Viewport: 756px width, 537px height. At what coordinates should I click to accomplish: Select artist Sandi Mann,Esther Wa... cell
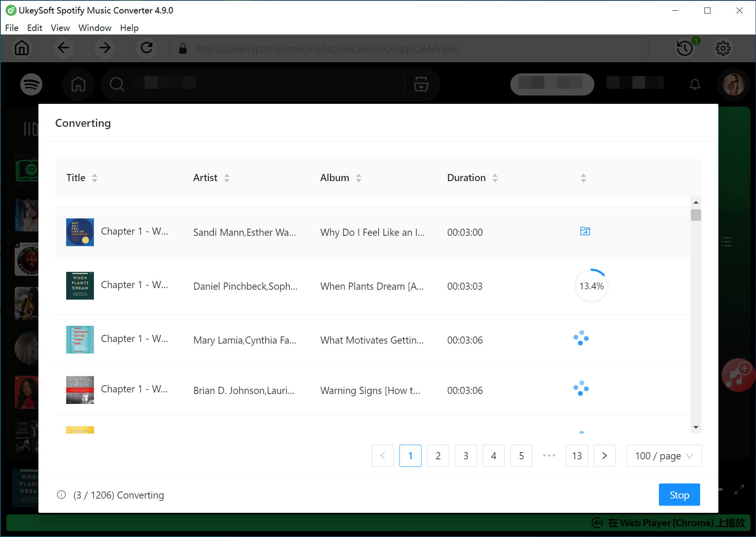coord(244,232)
